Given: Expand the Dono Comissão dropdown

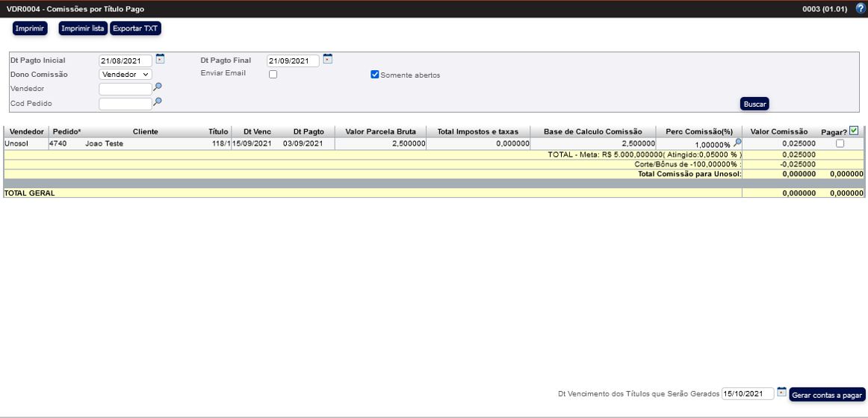Looking at the screenshot, I should click(x=125, y=75).
